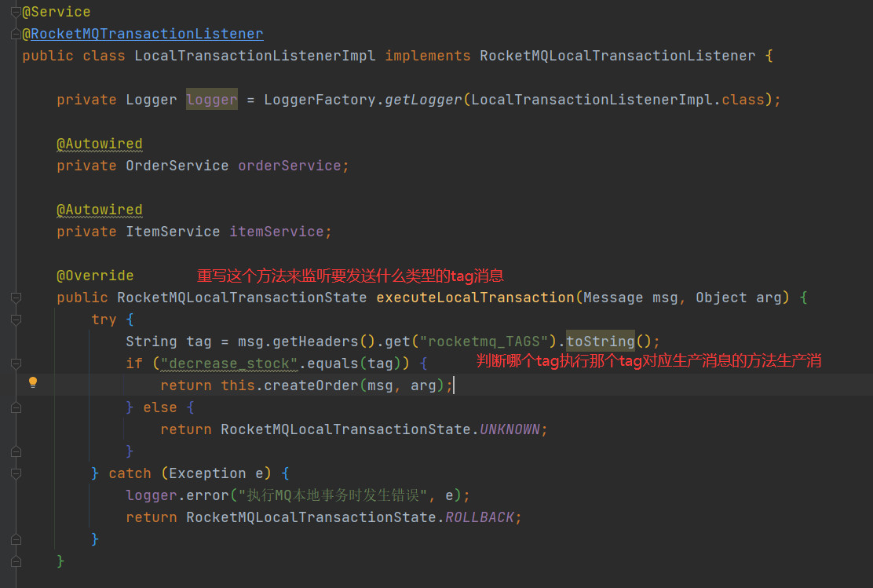Click the string "执行MQ本地事务时发生错误"
Viewport: 873px width, 588px height.
coord(332,495)
